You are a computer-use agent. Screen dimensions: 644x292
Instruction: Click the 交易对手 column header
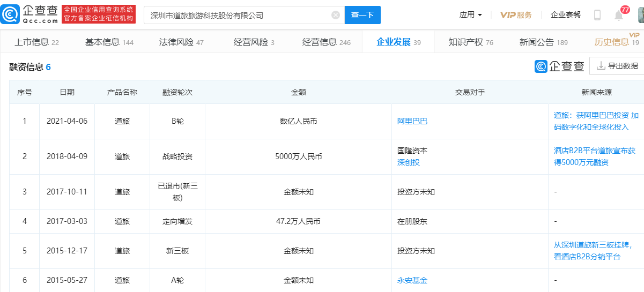point(470,92)
